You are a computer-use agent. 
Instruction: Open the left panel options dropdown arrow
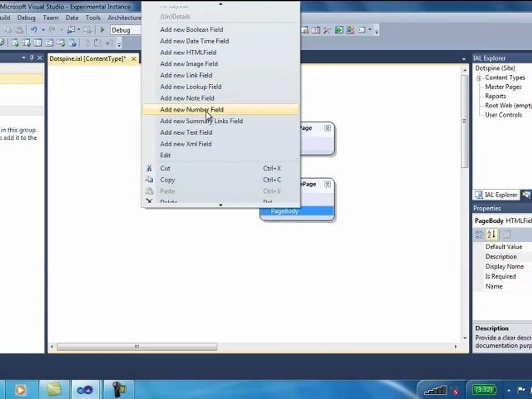(x=24, y=58)
